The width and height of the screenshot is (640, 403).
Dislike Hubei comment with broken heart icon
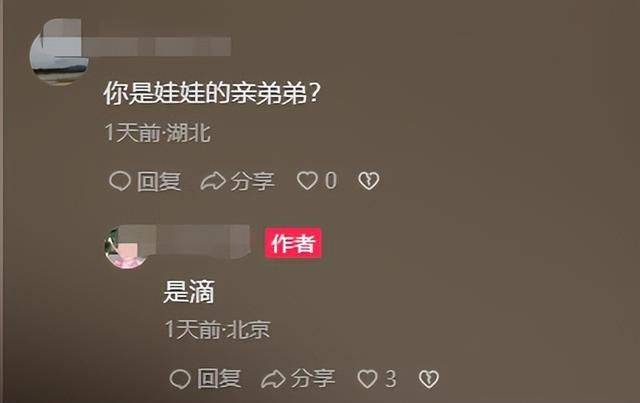368,181
